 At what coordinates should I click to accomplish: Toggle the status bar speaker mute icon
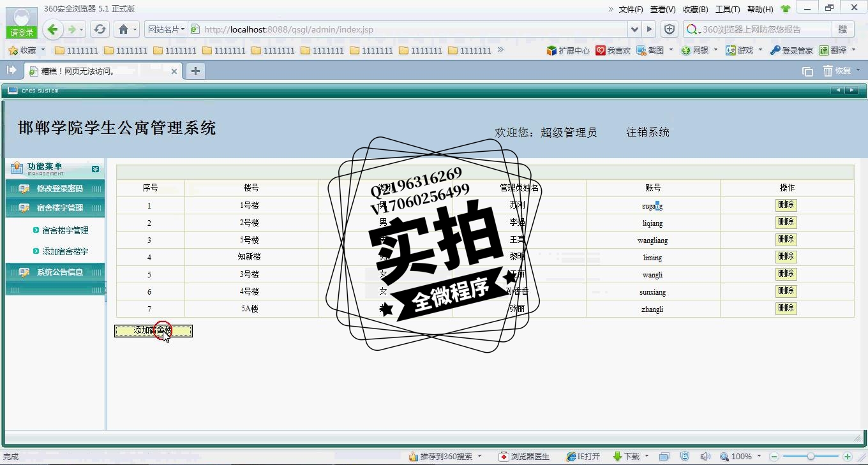[x=705, y=457]
